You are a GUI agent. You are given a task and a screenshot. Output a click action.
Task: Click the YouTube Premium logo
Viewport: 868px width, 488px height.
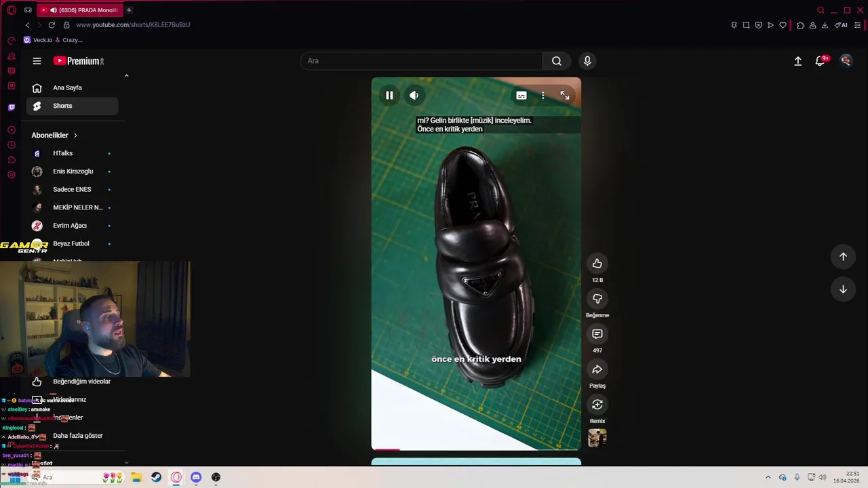[79, 61]
